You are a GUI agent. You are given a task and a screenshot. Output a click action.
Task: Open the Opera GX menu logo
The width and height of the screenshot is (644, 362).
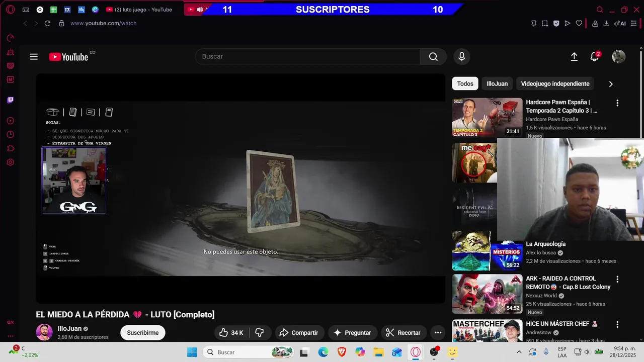pos(11,10)
